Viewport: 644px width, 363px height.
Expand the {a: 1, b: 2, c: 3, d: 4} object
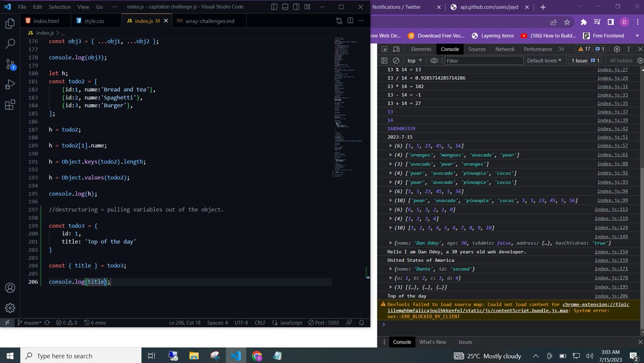pyautogui.click(x=390, y=278)
